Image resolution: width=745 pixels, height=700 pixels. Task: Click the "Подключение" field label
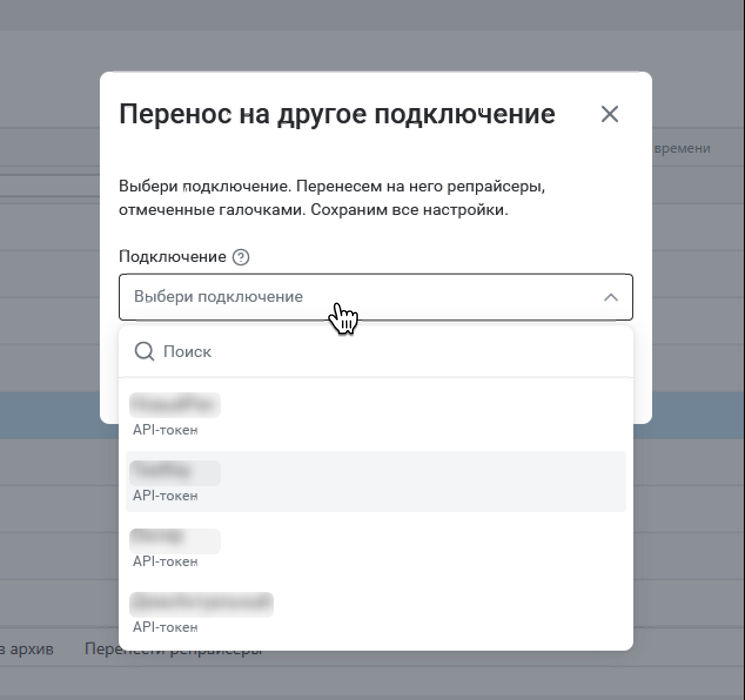(x=172, y=257)
